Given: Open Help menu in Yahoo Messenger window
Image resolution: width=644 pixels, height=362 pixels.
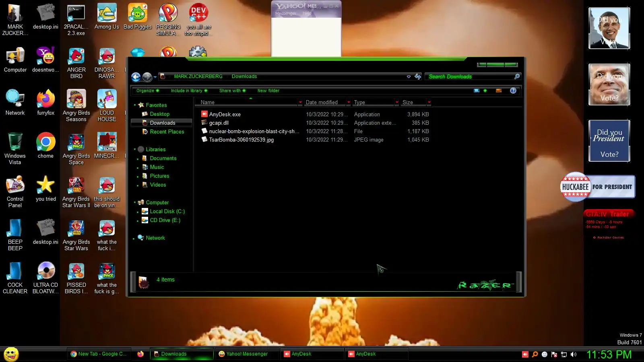Looking at the screenshot, I should point(307,13).
